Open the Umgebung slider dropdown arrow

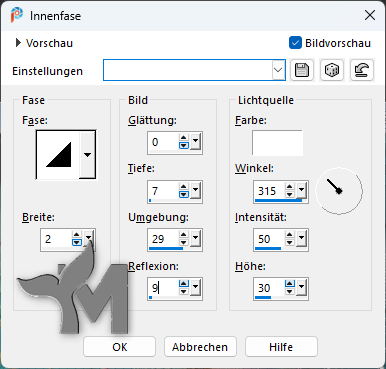click(x=196, y=239)
